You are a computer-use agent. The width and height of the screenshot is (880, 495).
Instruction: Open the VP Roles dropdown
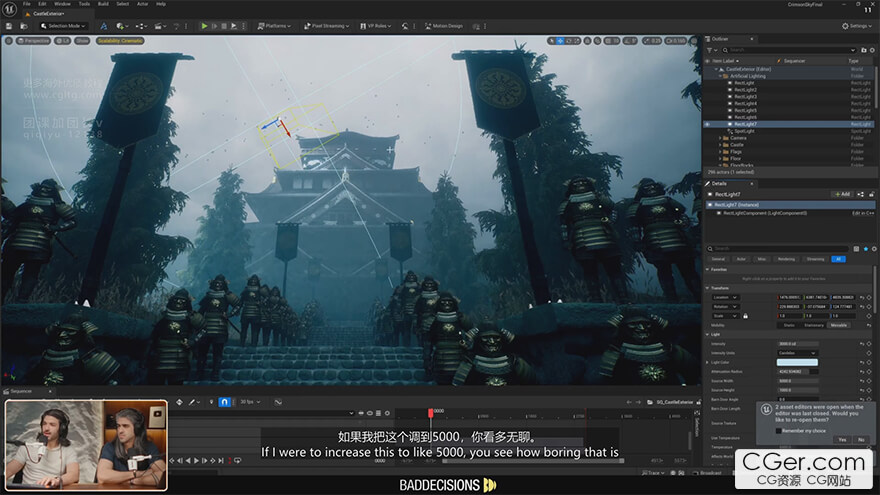(375, 26)
